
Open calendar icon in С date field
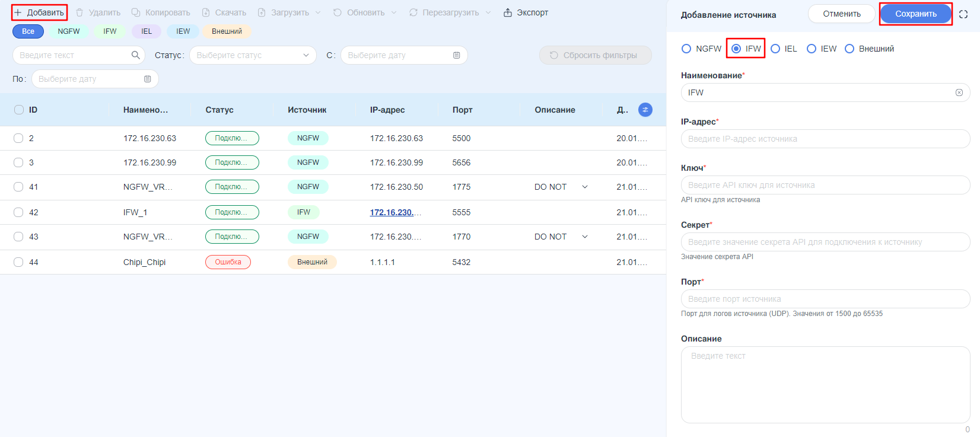point(457,55)
